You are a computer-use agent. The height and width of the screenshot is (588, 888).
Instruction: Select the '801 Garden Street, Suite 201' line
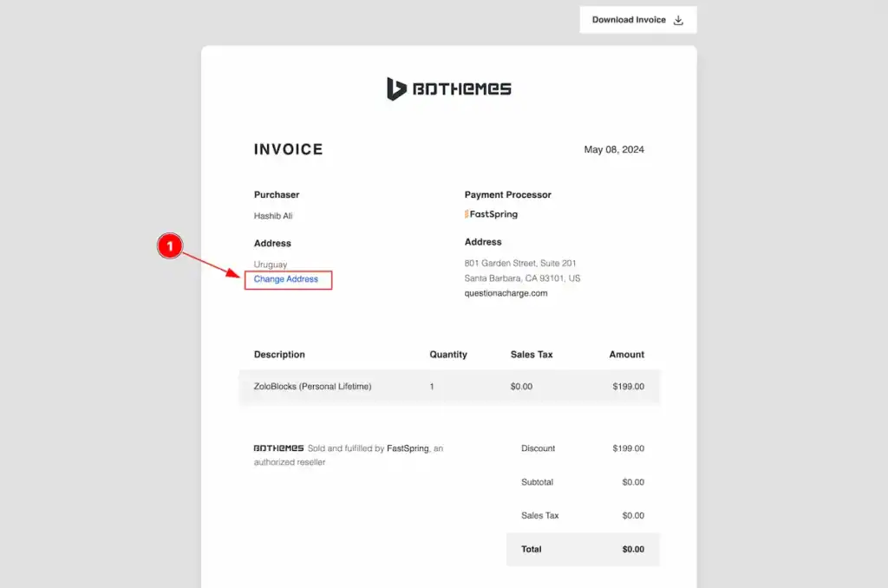520,264
